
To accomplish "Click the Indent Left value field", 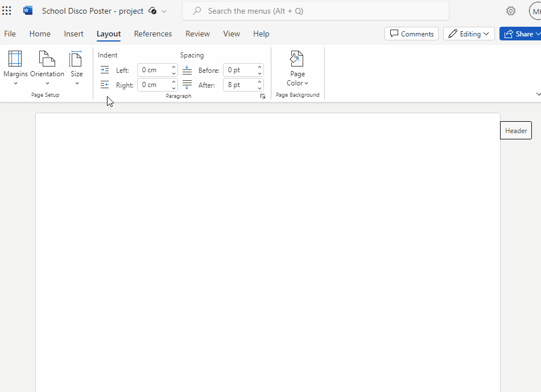I will (x=154, y=70).
